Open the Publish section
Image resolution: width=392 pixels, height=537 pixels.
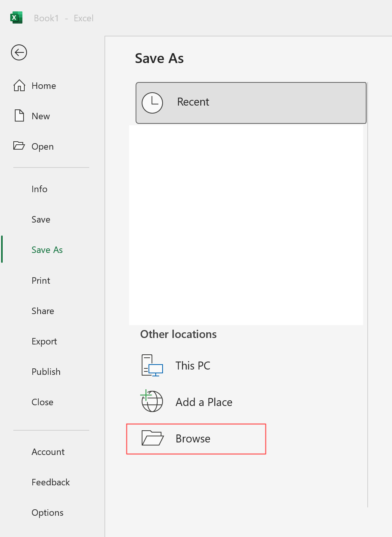[46, 372]
